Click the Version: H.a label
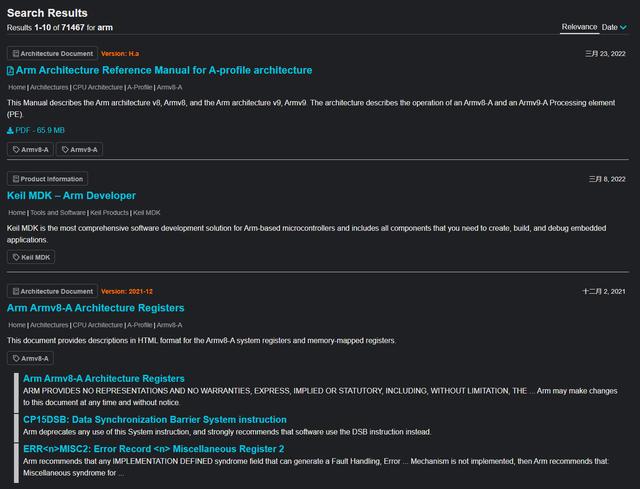The height and width of the screenshot is (489, 640). point(120,53)
